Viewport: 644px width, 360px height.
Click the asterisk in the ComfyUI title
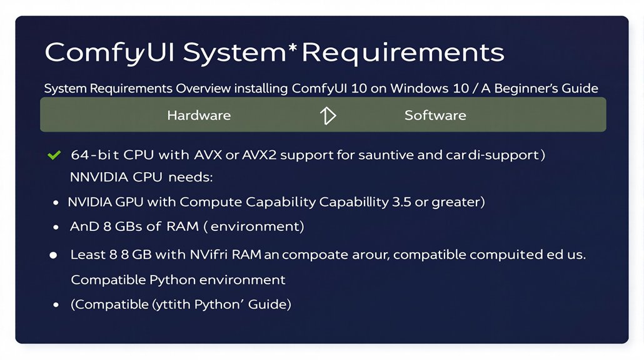(x=293, y=48)
